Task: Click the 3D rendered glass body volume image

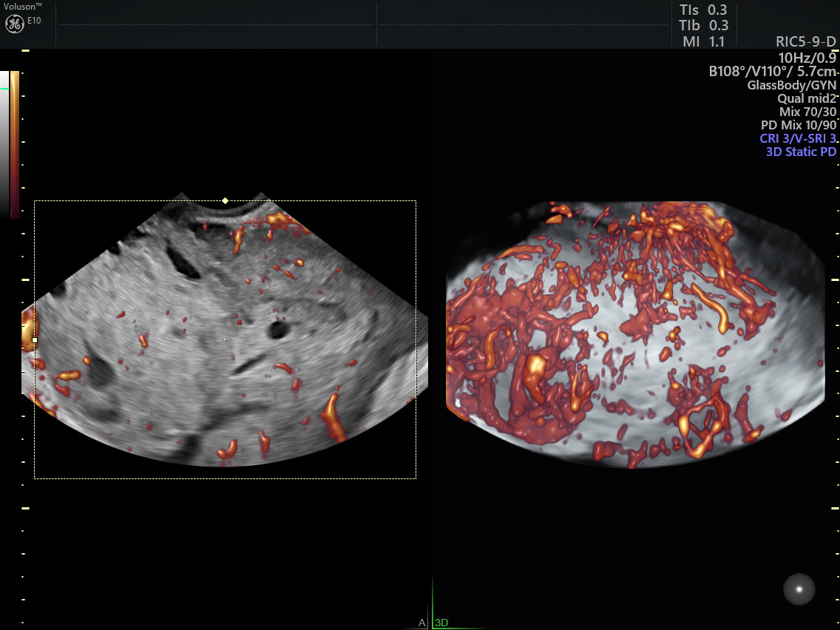Action: pos(636,333)
